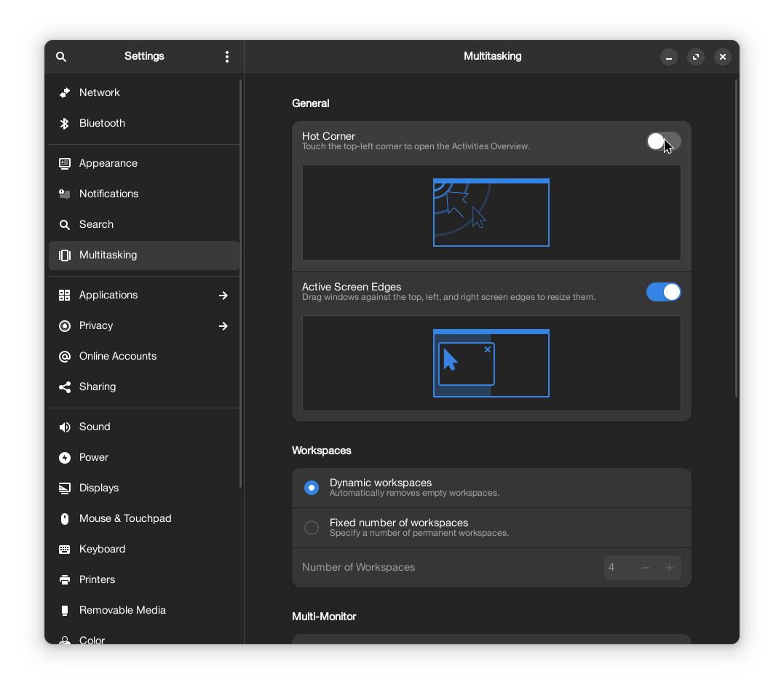Image resolution: width=784 pixels, height=693 pixels.
Task: Expand Privacy submenu arrow
Action: [223, 326]
